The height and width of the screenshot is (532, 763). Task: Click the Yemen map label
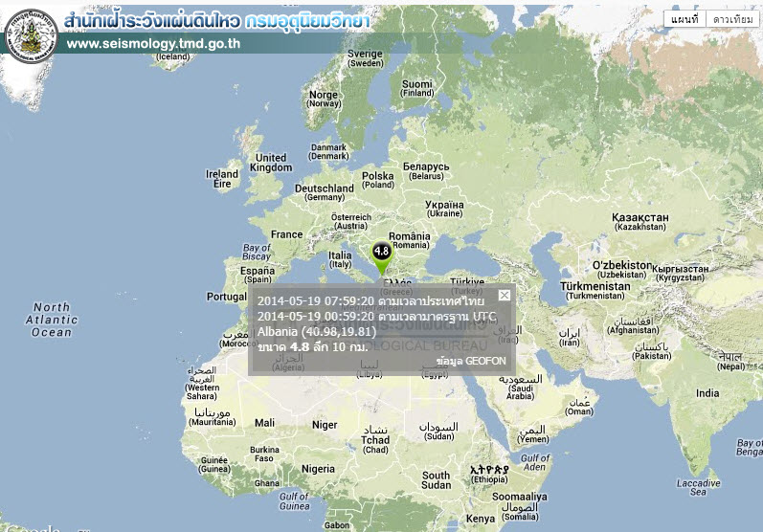pos(533,434)
